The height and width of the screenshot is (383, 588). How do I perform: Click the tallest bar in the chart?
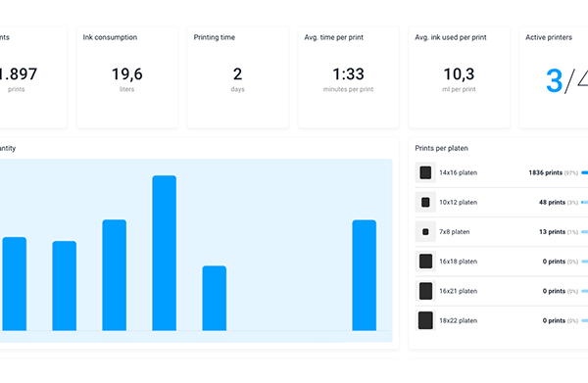click(x=165, y=253)
